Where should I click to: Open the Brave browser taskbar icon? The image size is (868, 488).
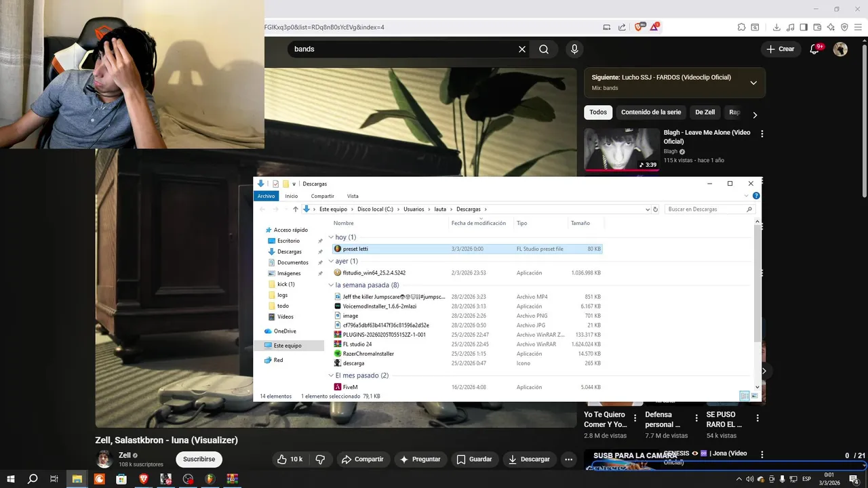pyautogui.click(x=143, y=479)
